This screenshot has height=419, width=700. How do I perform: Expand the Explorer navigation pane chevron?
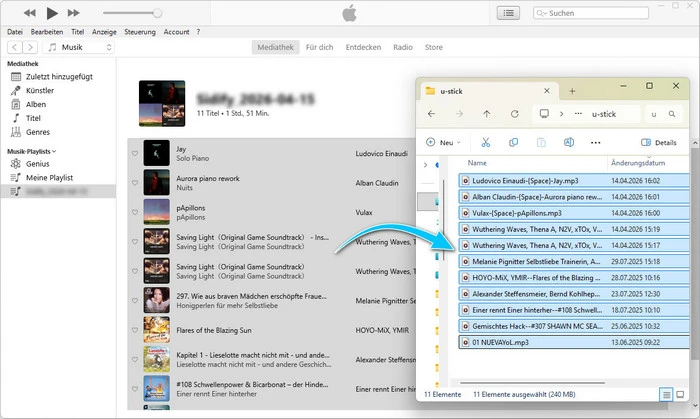pyautogui.click(x=425, y=165)
